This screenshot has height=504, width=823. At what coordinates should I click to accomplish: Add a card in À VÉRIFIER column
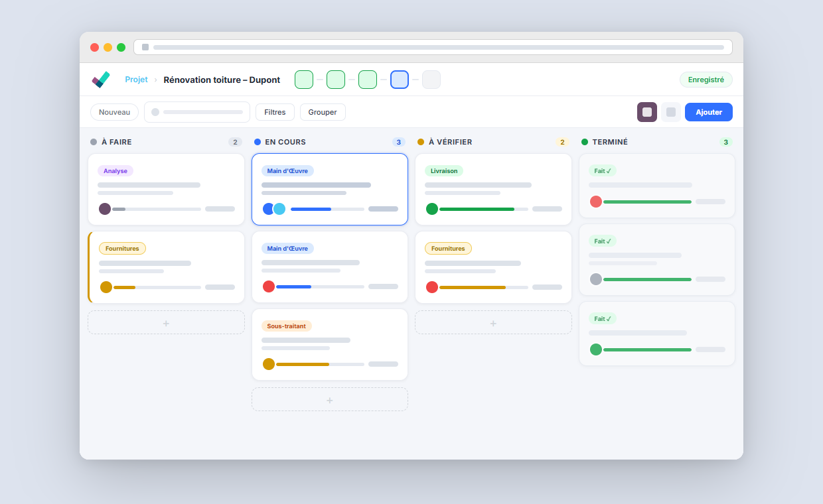pyautogui.click(x=493, y=323)
